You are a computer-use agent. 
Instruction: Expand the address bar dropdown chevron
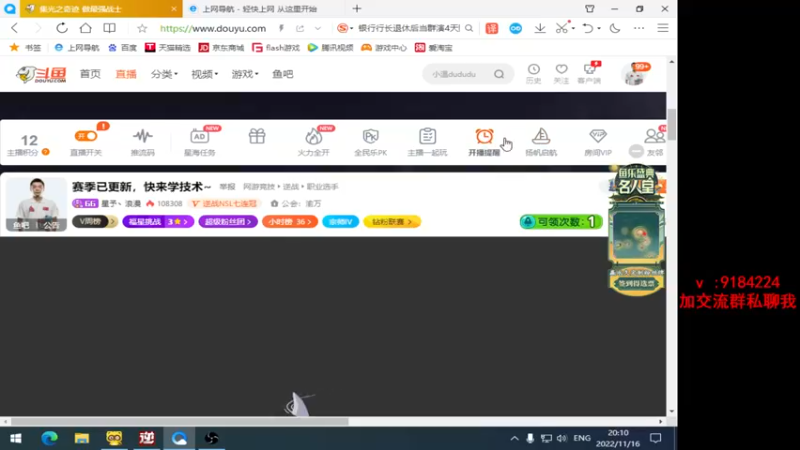(318, 29)
